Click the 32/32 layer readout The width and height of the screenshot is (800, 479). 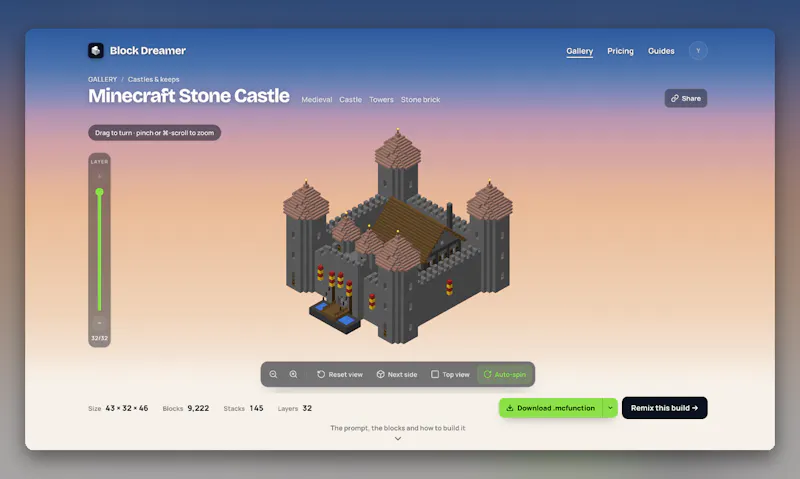pyautogui.click(x=99, y=338)
